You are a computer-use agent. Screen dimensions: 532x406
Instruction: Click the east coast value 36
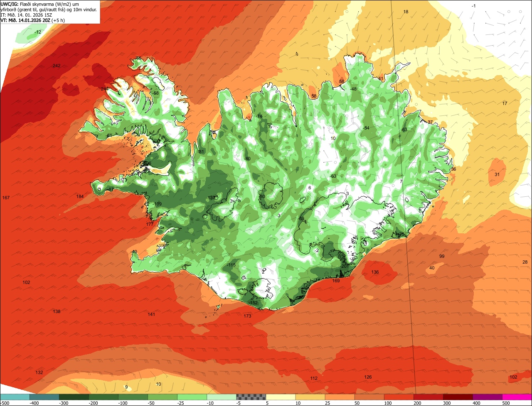pos(453,169)
